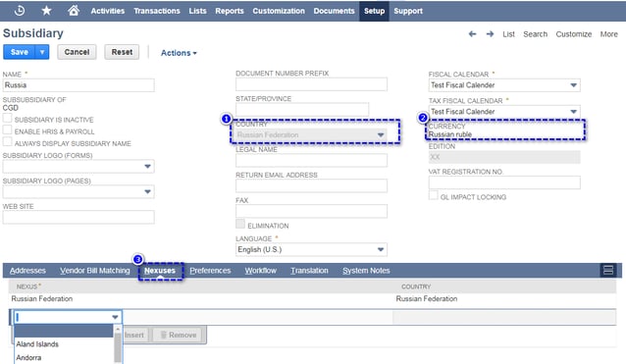Check Subsidiary Is Inactive checkbox
Viewport: 626px width, 364px height.
[x=7, y=119]
